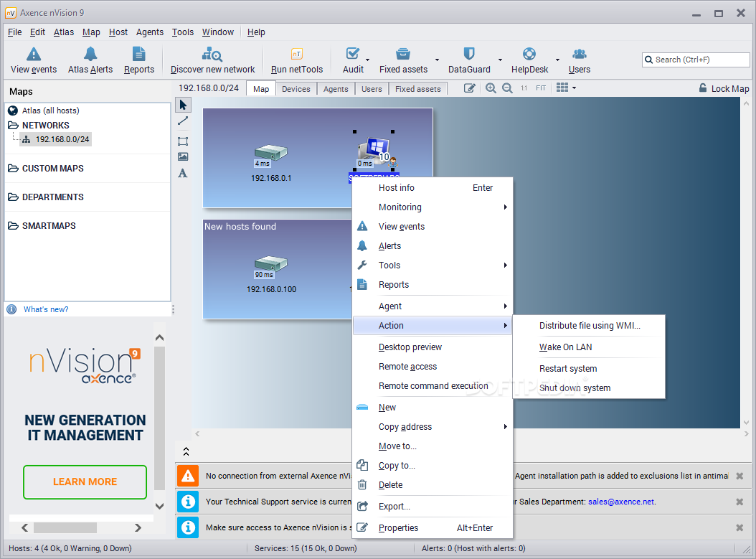Click the edit map pencil icon
The image size is (756, 559).
click(470, 88)
